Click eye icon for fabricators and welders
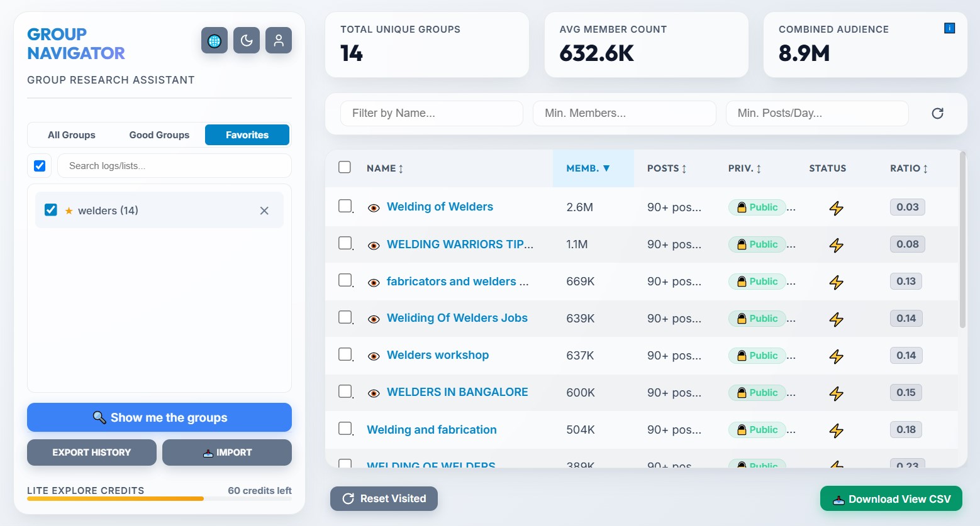The width and height of the screenshot is (980, 526). (x=374, y=282)
